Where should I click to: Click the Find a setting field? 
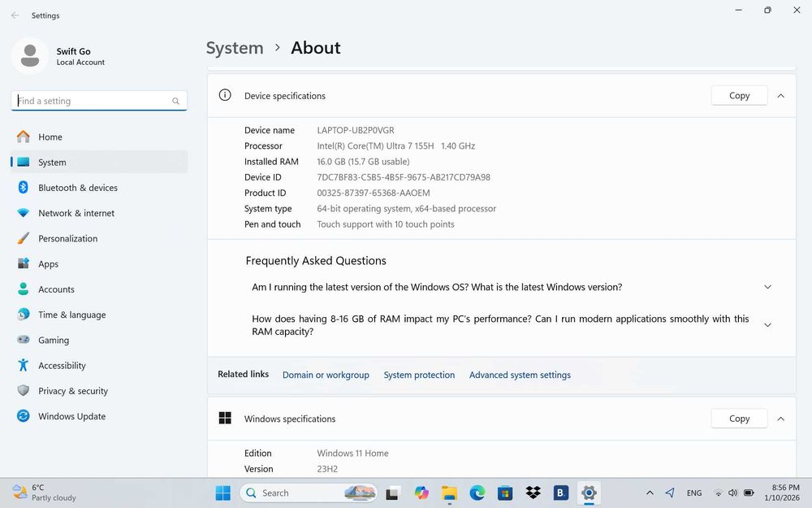click(99, 101)
